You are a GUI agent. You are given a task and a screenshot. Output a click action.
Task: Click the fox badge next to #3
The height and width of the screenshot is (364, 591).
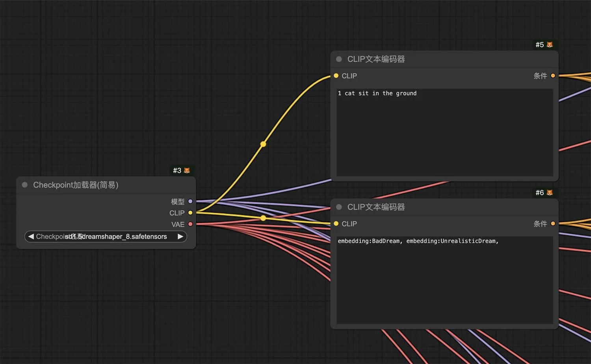point(187,171)
